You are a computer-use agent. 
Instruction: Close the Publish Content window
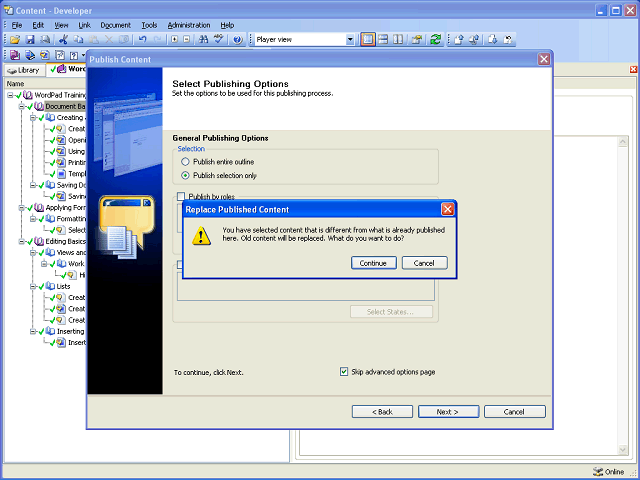point(544,60)
